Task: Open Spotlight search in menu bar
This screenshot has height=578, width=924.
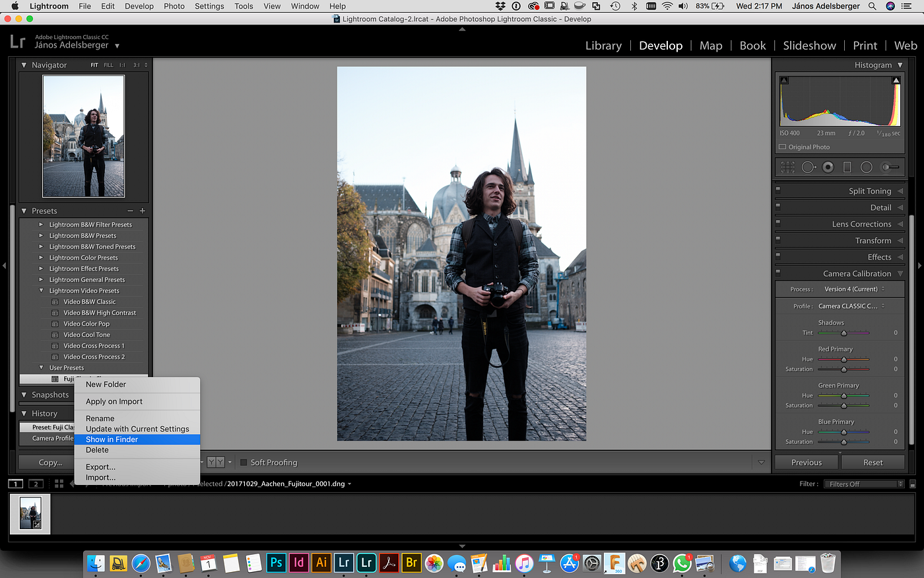Action: [873, 6]
